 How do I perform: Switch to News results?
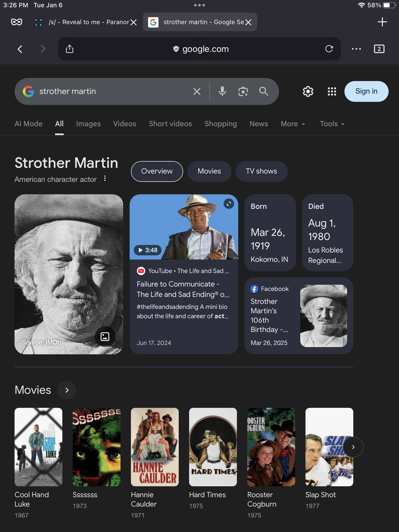pyautogui.click(x=259, y=124)
